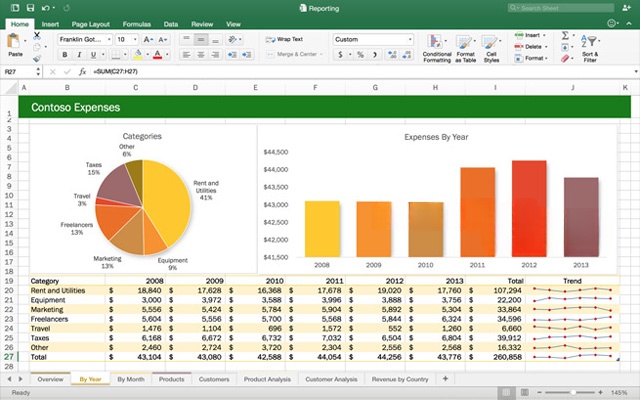Image resolution: width=640 pixels, height=400 pixels.
Task: Switch to the By Month sheet tab
Action: click(131, 379)
